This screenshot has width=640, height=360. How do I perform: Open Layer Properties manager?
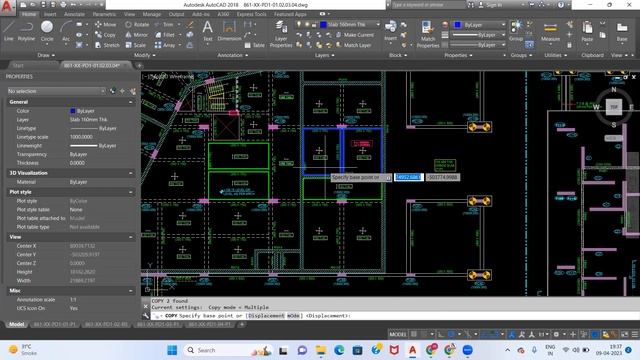coord(281,34)
